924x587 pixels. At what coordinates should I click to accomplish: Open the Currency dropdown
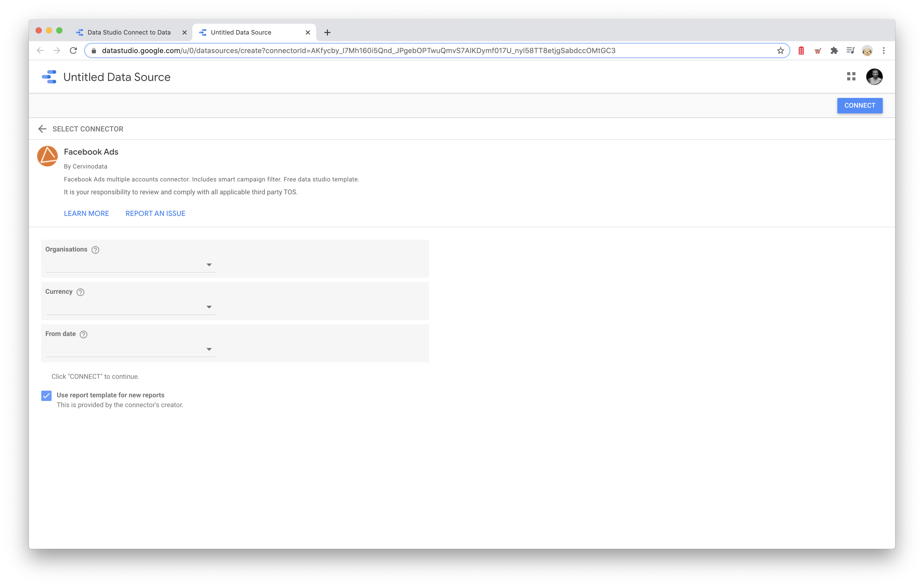130,307
